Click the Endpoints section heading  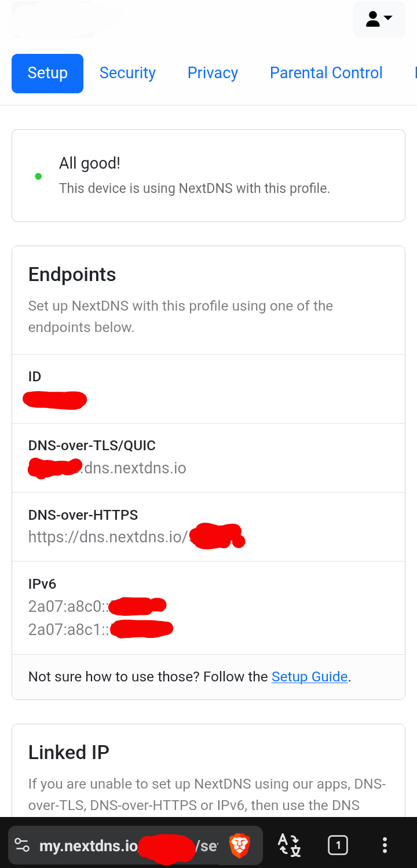(72, 275)
